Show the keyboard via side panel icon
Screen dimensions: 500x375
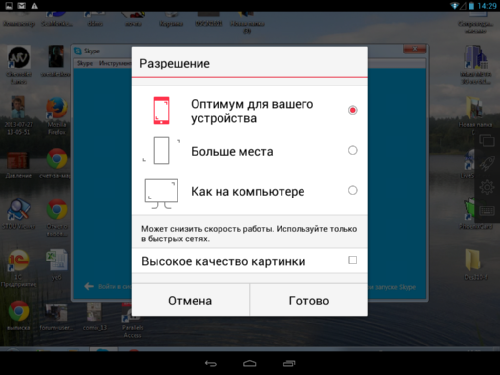(x=487, y=211)
